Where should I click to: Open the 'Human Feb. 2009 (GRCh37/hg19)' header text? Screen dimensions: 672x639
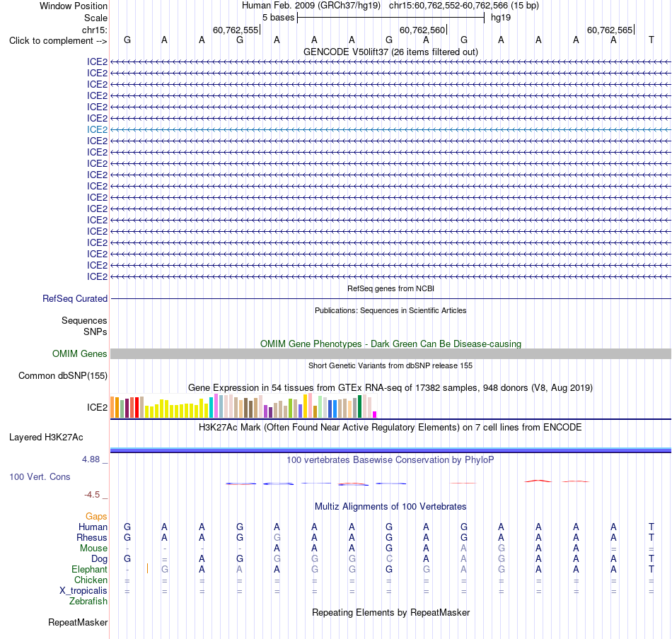(311, 6)
